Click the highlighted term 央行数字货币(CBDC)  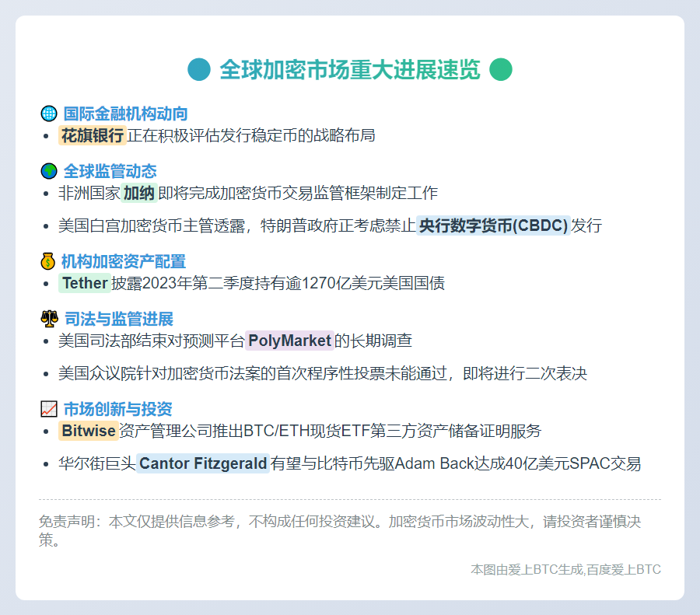pyautogui.click(x=493, y=225)
